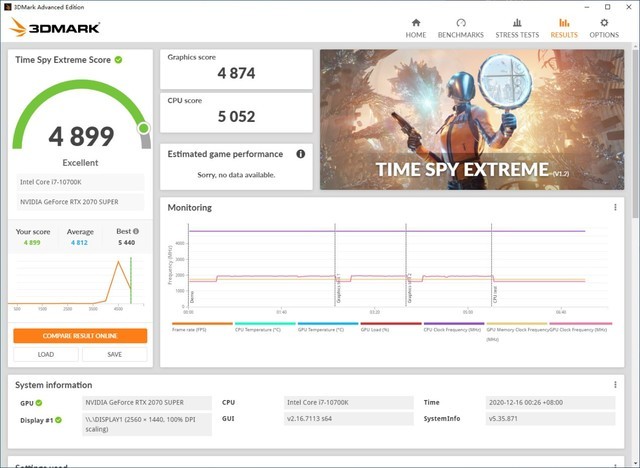This screenshot has width=640, height=468.
Task: Toggle GPU Clock Frequency legend entry
Action: click(580, 327)
